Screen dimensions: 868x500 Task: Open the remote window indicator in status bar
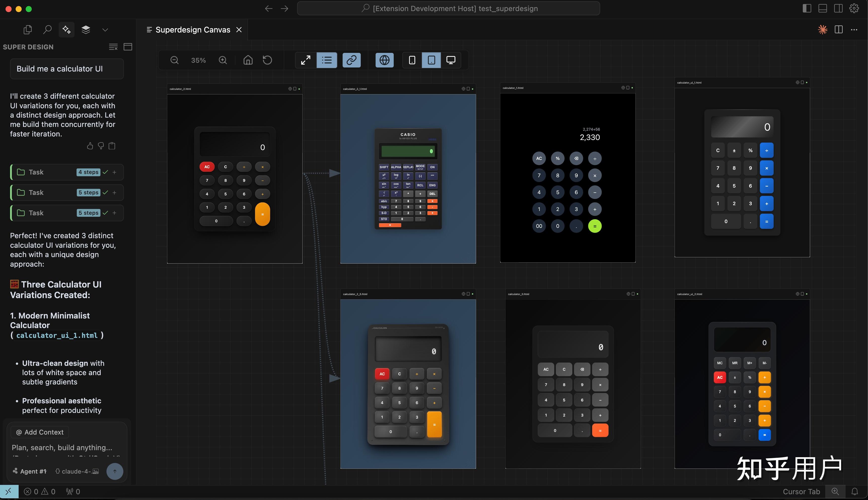[9, 491]
